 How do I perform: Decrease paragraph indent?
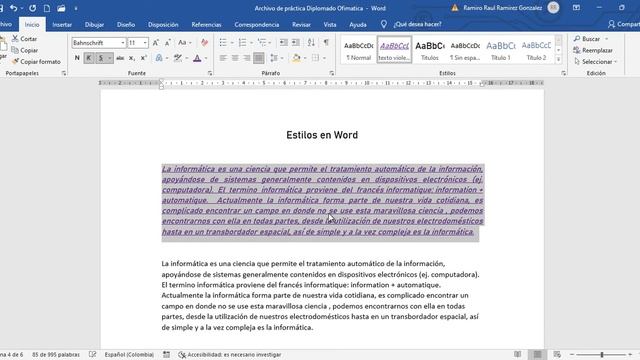pos(283,42)
